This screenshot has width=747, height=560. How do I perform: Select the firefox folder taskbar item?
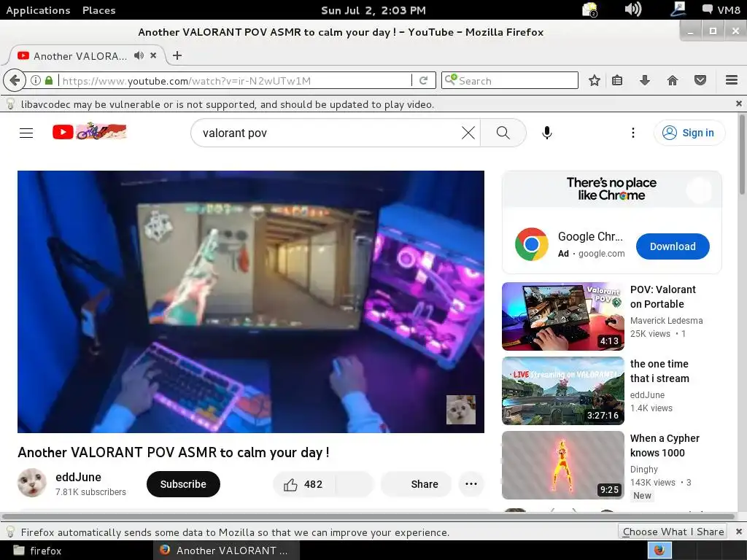(x=38, y=551)
